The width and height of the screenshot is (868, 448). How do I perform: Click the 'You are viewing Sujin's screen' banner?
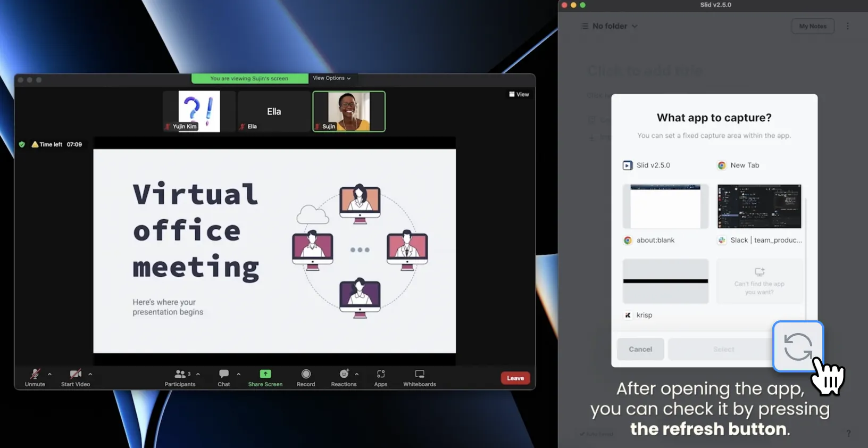pyautogui.click(x=249, y=78)
